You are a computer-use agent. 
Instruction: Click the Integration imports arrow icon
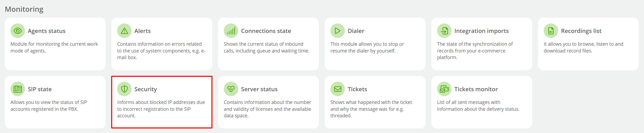pos(444,31)
